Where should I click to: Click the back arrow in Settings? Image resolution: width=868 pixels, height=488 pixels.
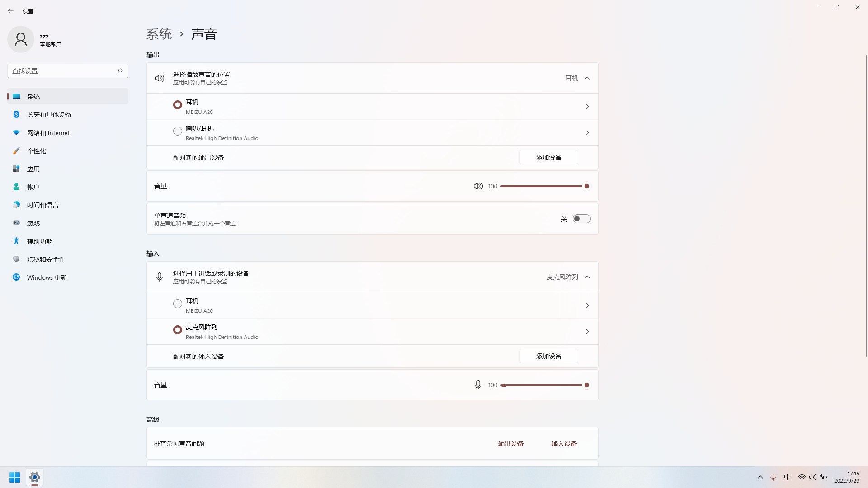click(11, 11)
